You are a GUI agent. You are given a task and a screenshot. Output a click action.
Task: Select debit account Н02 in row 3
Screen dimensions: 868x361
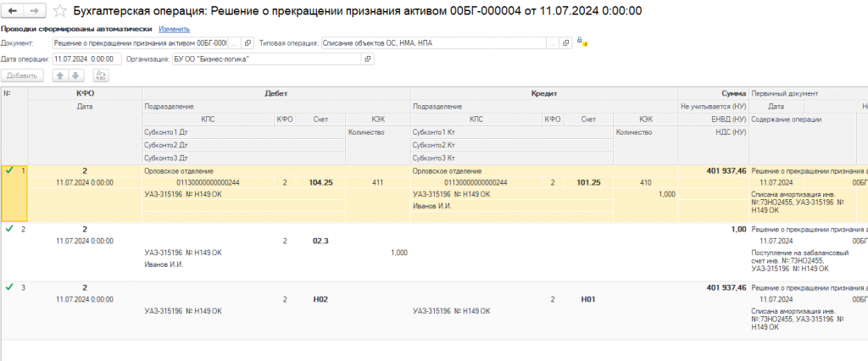(320, 299)
